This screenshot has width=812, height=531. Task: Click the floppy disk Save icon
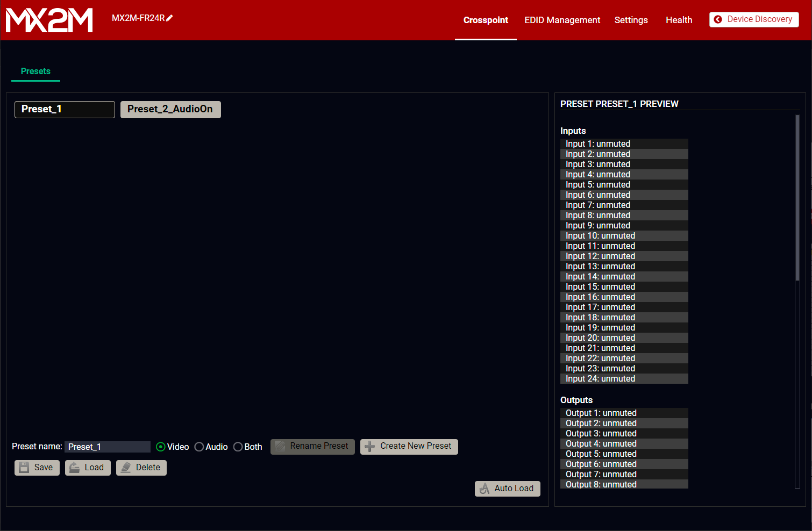pyautogui.click(x=24, y=468)
